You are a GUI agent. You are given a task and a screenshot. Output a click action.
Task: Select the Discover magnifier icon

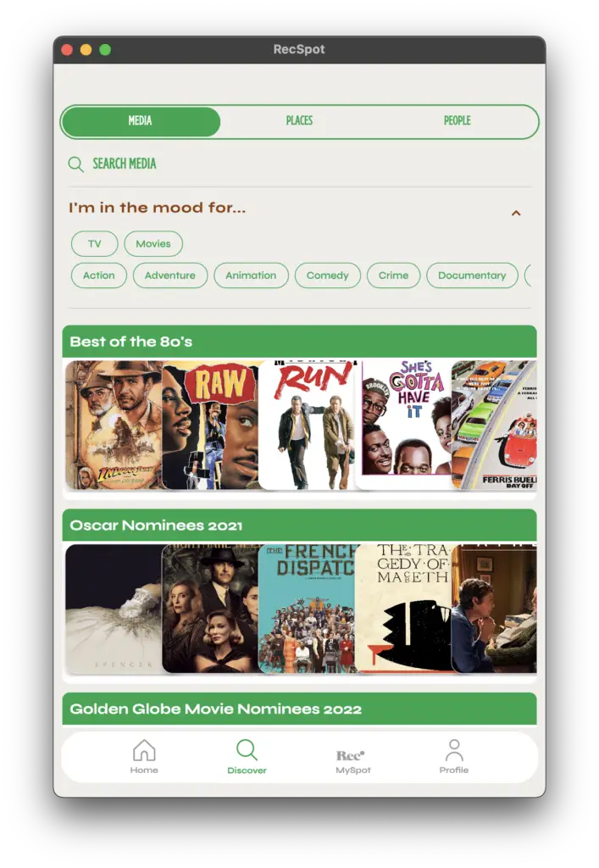(247, 750)
